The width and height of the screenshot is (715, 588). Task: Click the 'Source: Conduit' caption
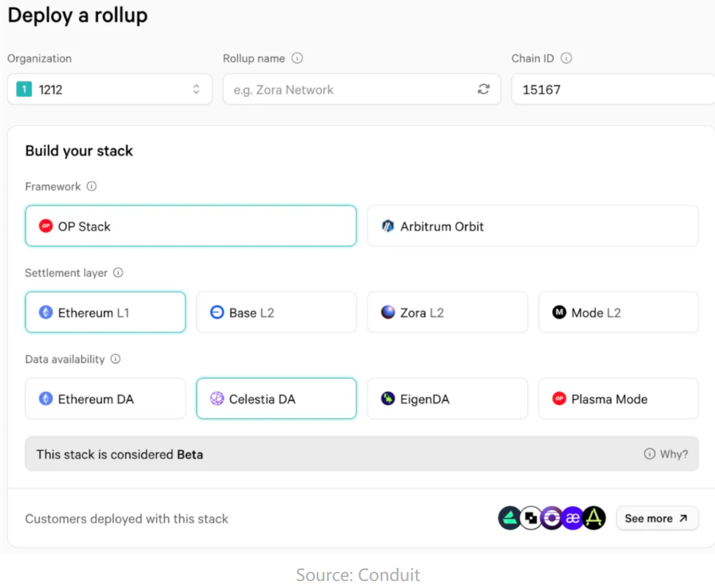[x=358, y=574]
